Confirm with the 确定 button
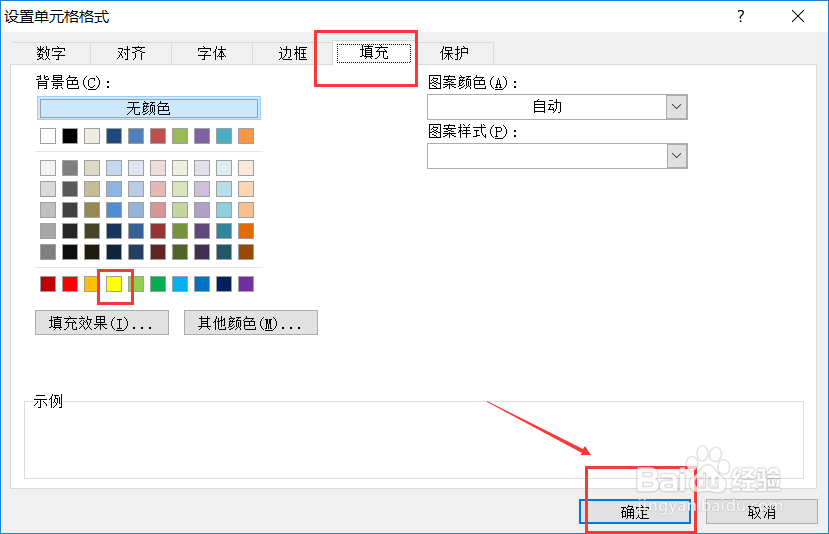 635,511
